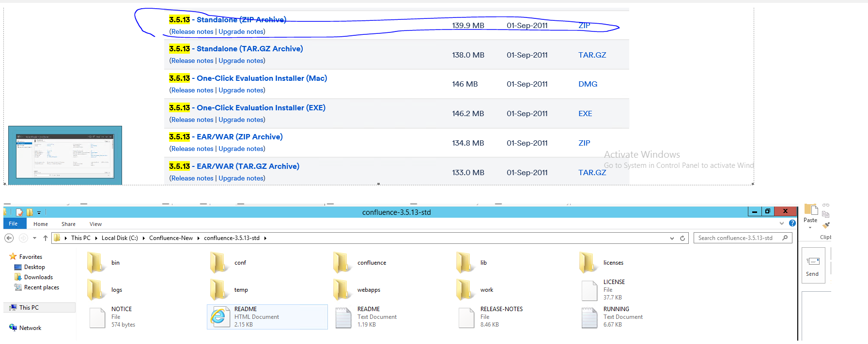
Task: Select This PC breadcrumb in address bar
Action: point(80,238)
